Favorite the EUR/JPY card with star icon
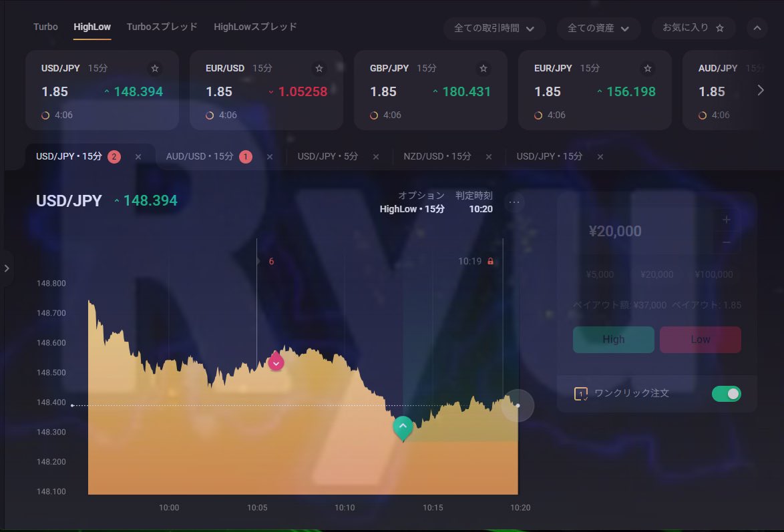This screenshot has width=784, height=532. pos(648,69)
